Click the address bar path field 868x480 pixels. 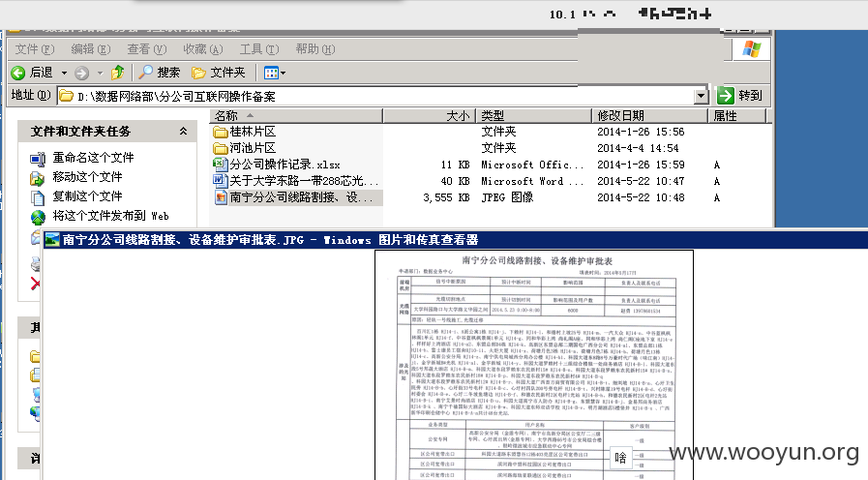375,97
